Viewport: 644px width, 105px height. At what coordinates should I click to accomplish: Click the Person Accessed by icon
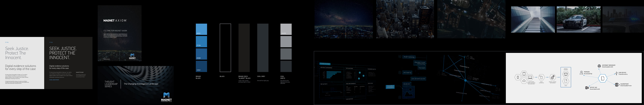pyautogui.click(x=581, y=73)
